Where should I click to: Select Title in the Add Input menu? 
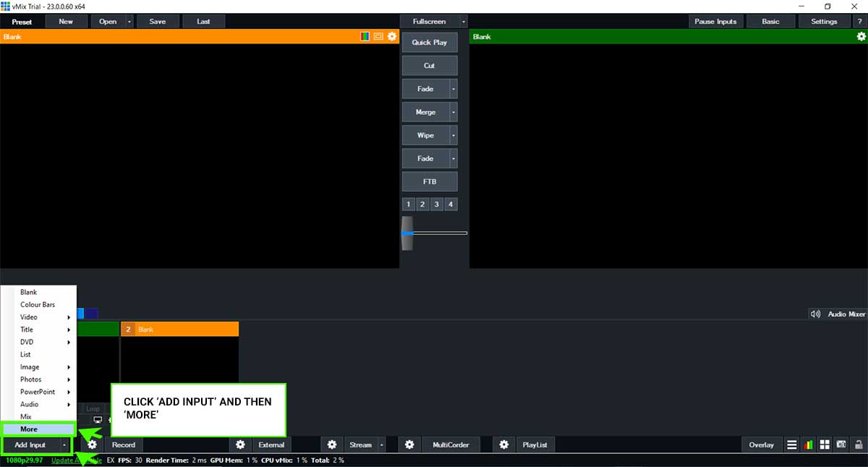click(x=38, y=329)
